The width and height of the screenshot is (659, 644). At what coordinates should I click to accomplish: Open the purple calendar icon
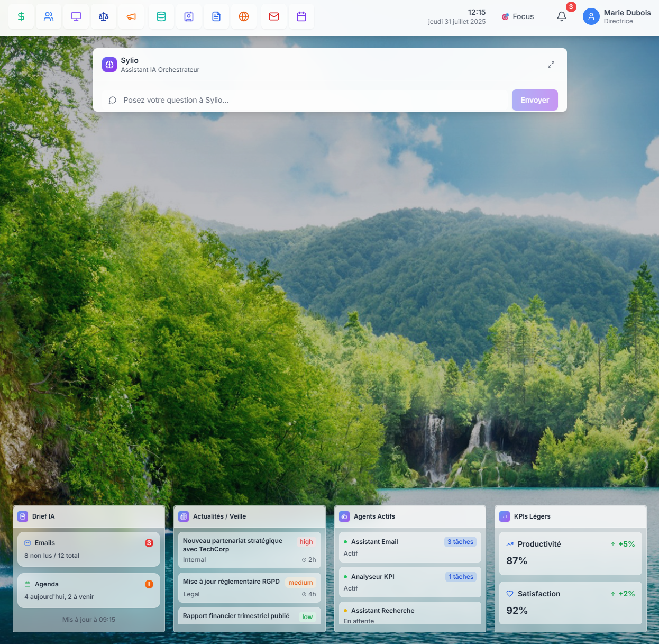[x=301, y=16]
